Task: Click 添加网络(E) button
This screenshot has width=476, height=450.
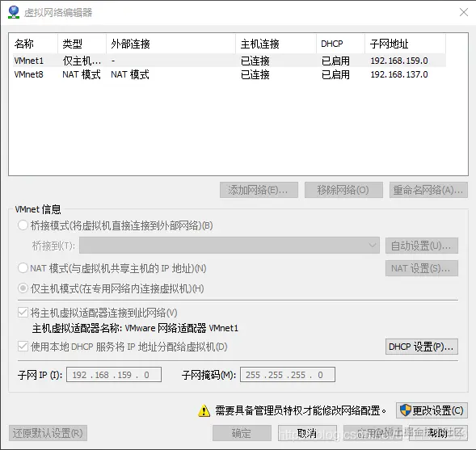Action: click(259, 190)
